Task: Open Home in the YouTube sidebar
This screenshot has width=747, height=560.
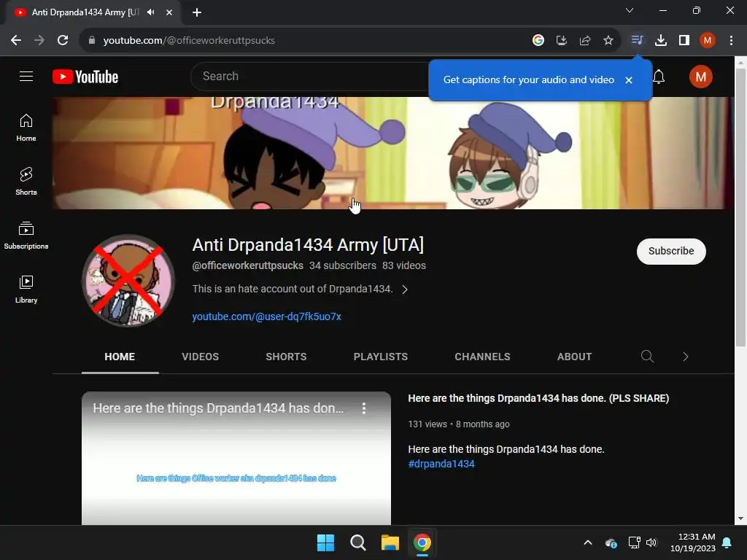Action: [x=26, y=128]
